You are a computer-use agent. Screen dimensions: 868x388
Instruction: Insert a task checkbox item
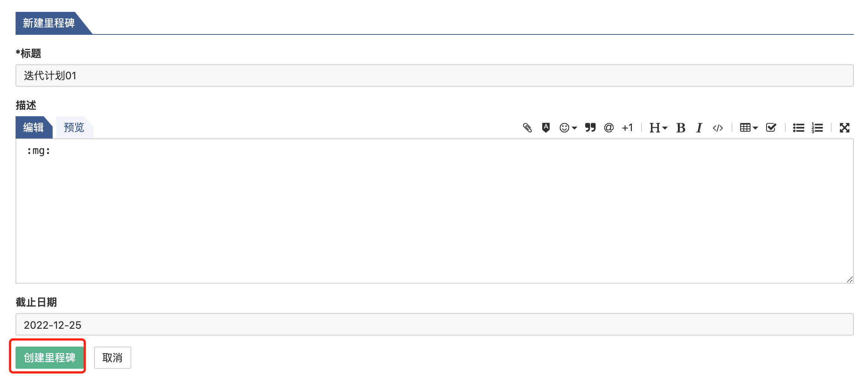point(771,128)
